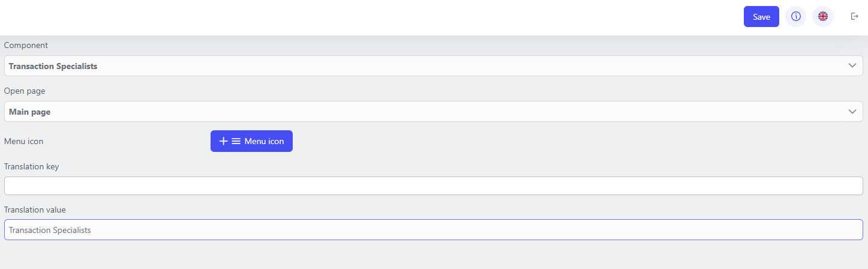Click the Translation key label
Viewport: 868px width, 269px height.
pos(31,166)
